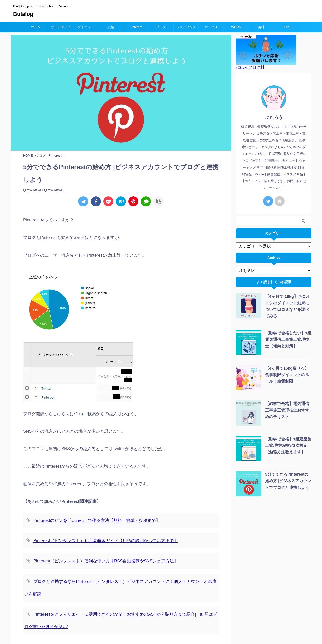Open the ダイエット menu item
The image size is (322, 644).
(86, 27)
